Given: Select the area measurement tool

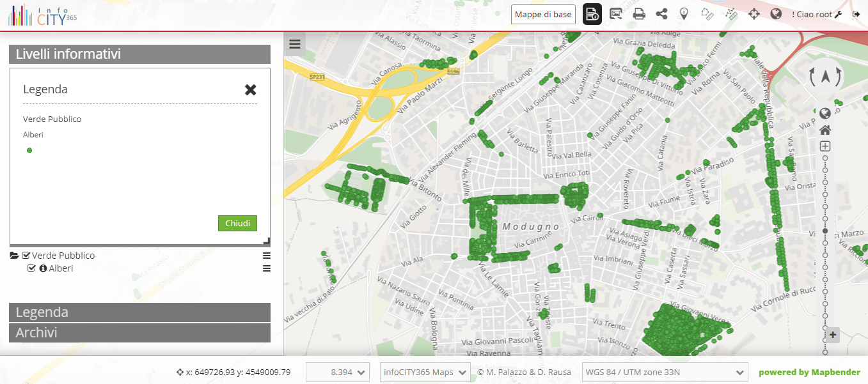Looking at the screenshot, I should pyautogui.click(x=707, y=13).
